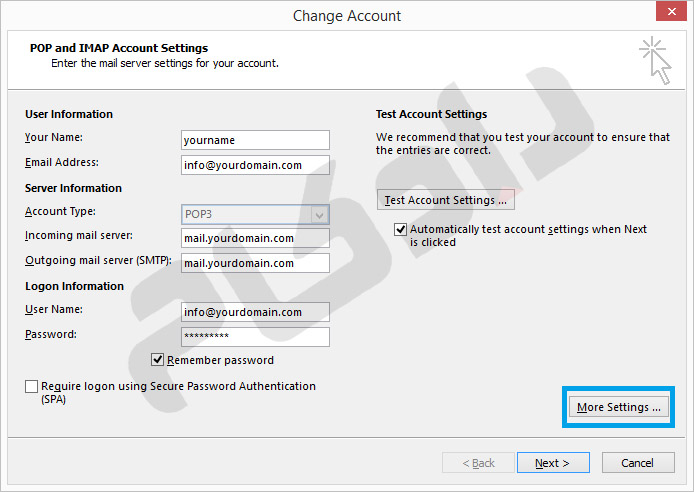The height and width of the screenshot is (492, 694).
Task: Disable automatic account settings test checkbox
Action: pyautogui.click(x=401, y=230)
